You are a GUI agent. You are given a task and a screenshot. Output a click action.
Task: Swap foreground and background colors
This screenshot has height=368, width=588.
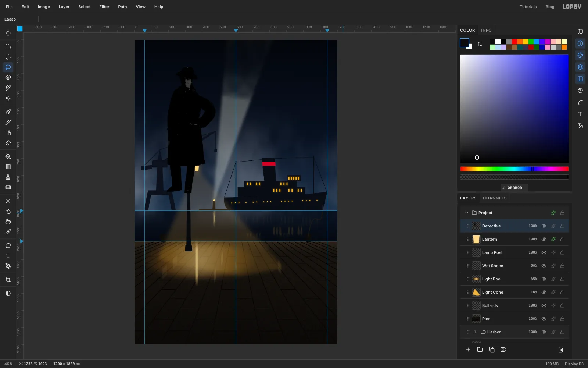(480, 44)
